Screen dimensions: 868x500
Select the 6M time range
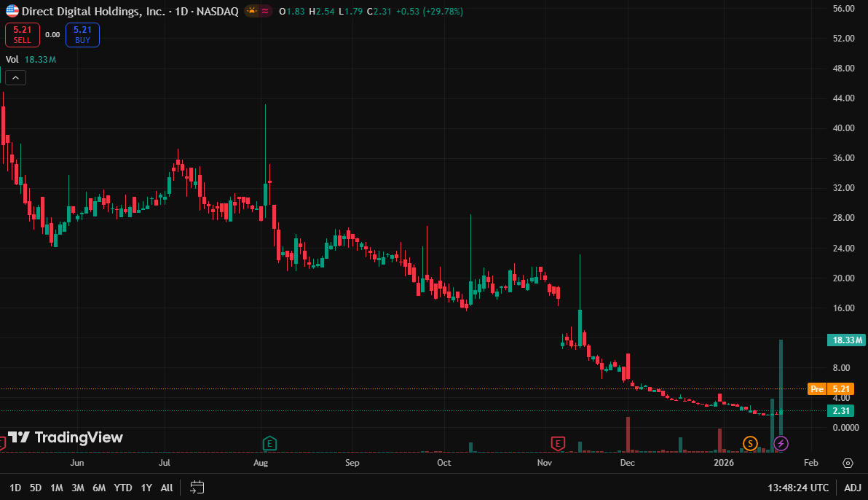click(99, 488)
